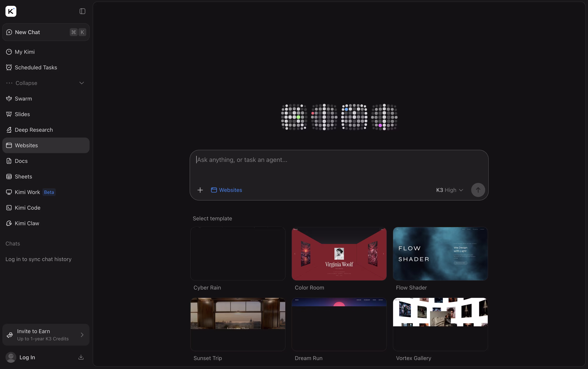Open Docs from the sidebar
588x369 pixels.
(x=46, y=161)
